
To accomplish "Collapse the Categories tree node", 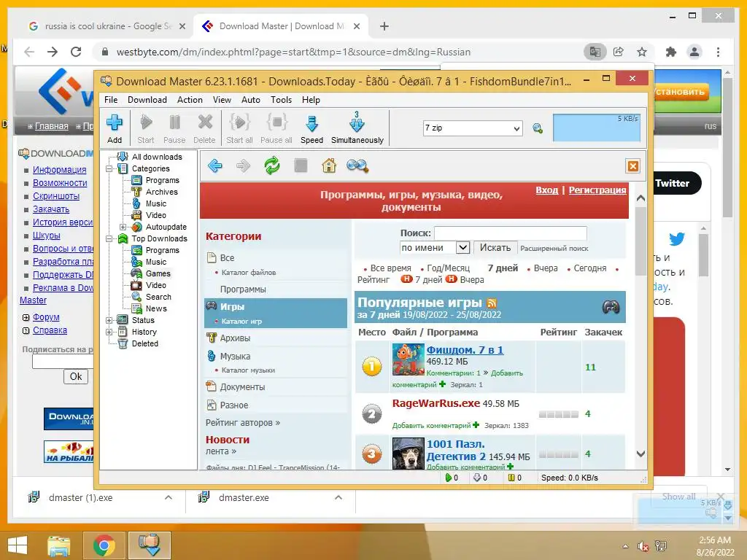I will pos(109,168).
